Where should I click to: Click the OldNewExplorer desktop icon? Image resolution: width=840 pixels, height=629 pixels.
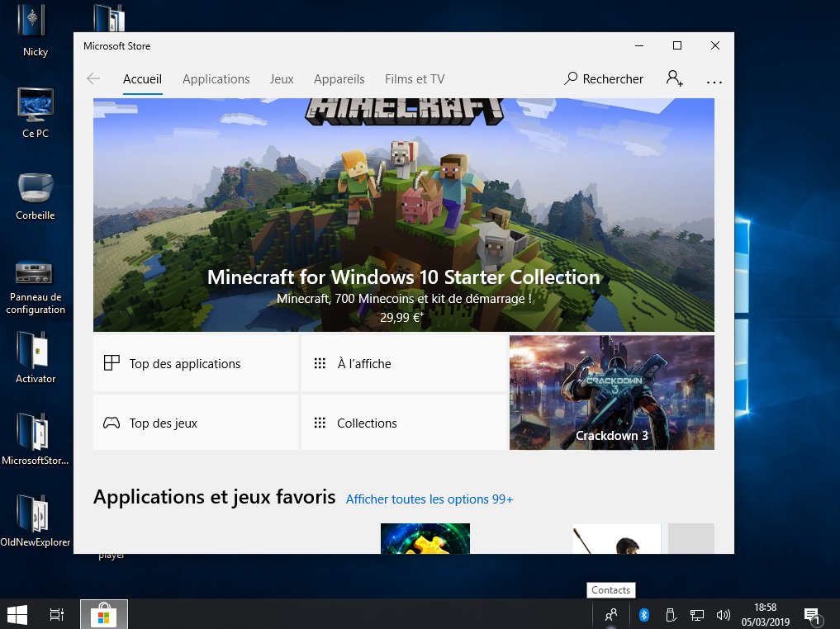pyautogui.click(x=36, y=521)
